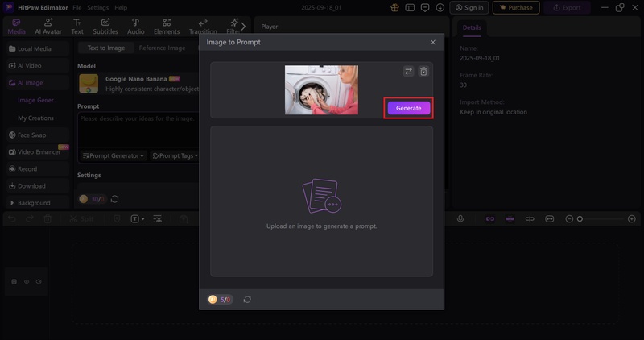Delete the uploaded washing machine image
The height and width of the screenshot is (340, 644).
coord(423,72)
